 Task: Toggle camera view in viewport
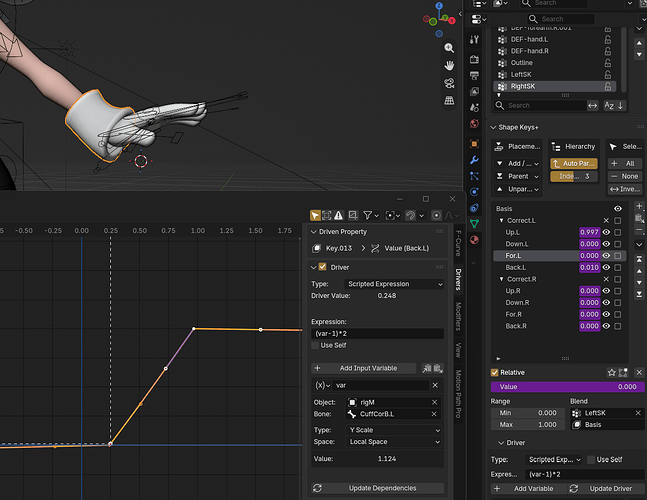[449, 83]
